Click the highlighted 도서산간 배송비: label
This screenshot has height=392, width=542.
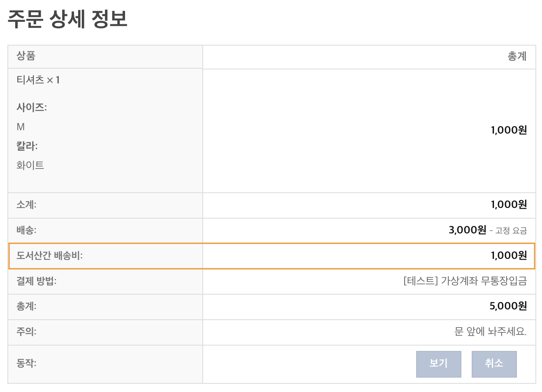[x=49, y=256]
